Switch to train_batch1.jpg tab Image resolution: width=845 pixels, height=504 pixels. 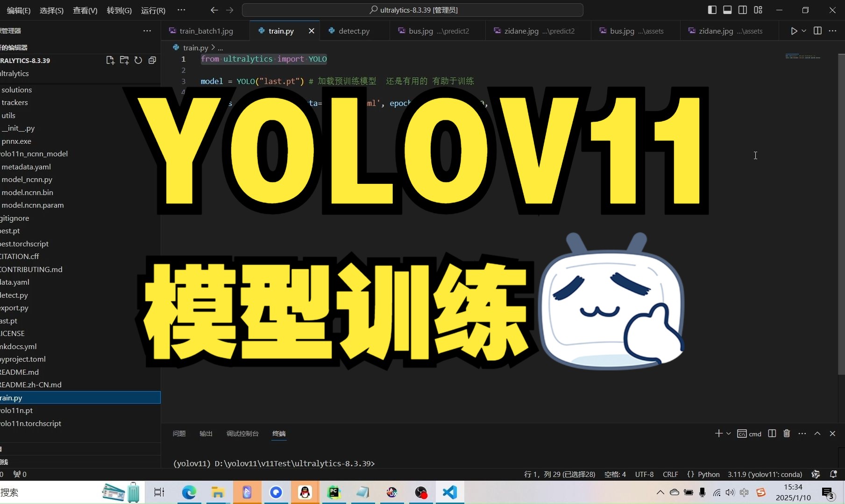click(206, 31)
